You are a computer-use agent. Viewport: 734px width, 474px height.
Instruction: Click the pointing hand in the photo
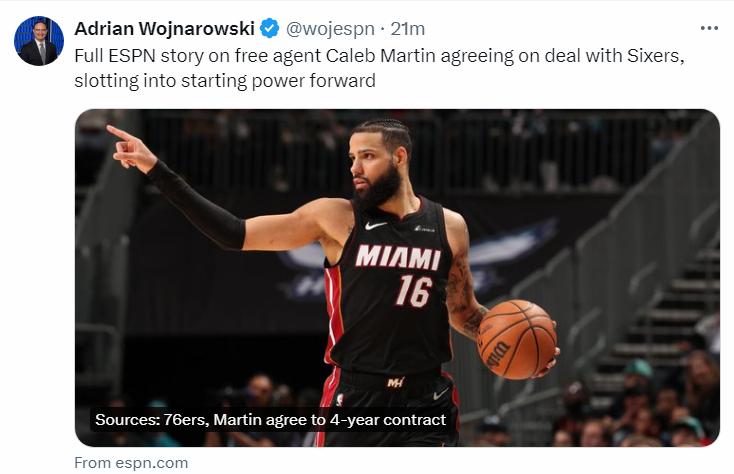pyautogui.click(x=131, y=148)
